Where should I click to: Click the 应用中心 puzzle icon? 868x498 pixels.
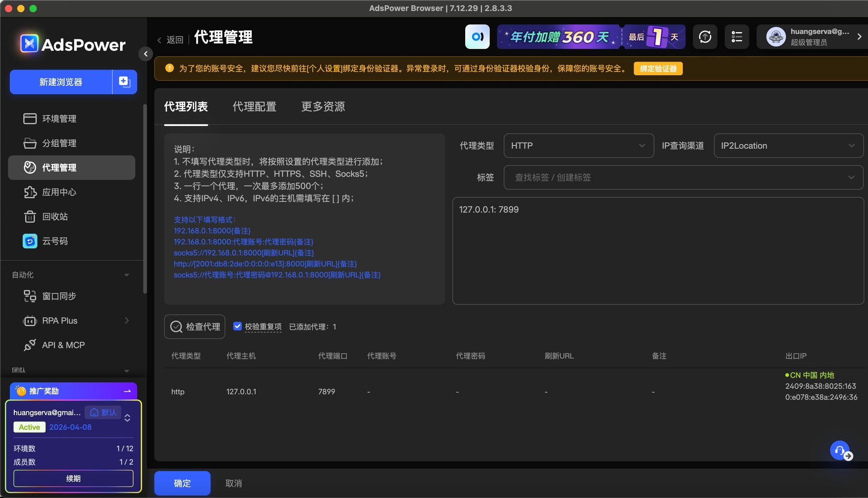30,192
